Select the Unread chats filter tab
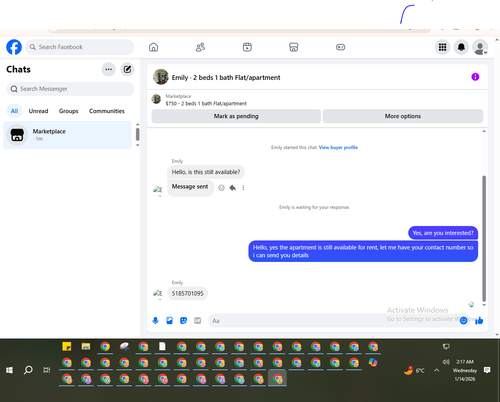Image resolution: width=500 pixels, height=402 pixels. 38,111
